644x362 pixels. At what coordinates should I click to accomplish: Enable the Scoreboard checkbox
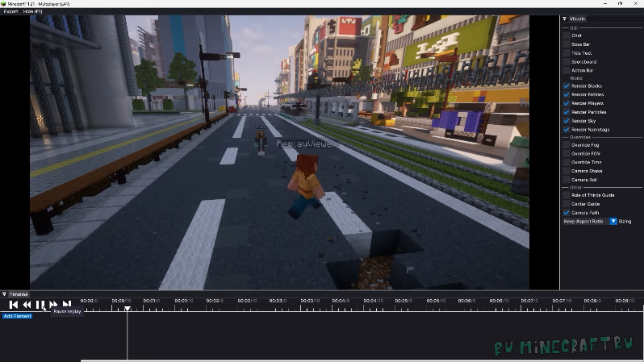(x=567, y=62)
